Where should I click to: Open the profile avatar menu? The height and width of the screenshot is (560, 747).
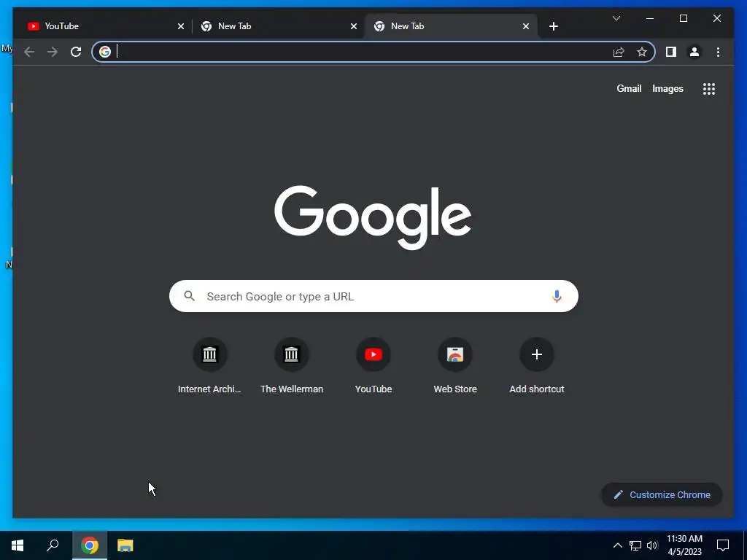694,52
